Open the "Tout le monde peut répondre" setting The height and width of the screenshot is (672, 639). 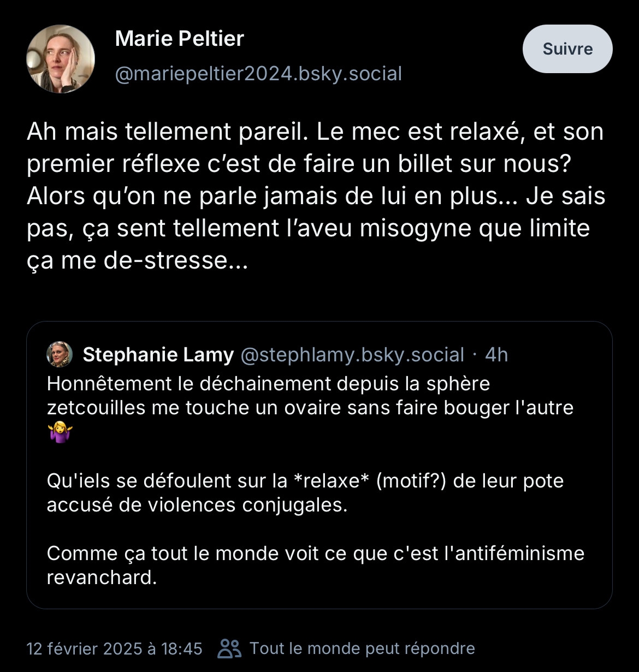coord(362,649)
